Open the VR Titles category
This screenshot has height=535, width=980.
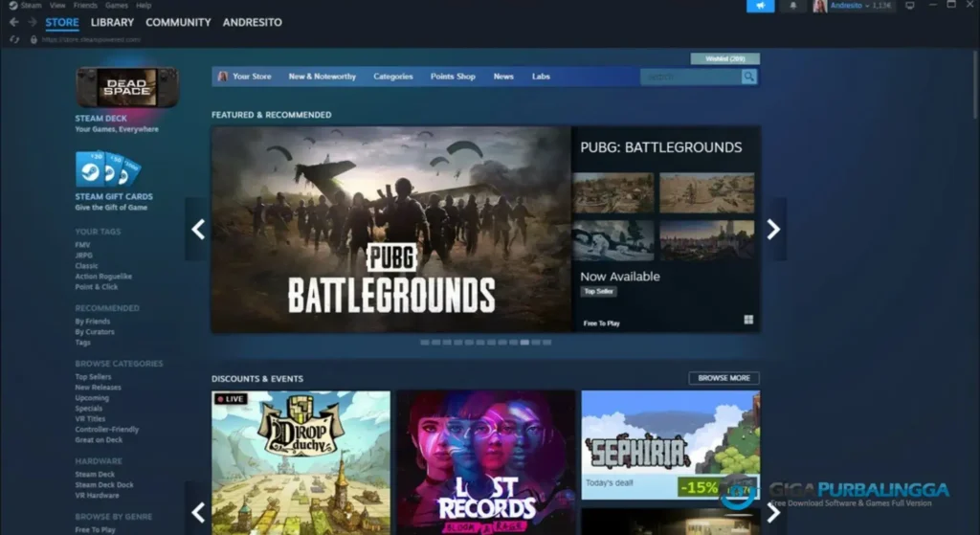[x=90, y=419]
